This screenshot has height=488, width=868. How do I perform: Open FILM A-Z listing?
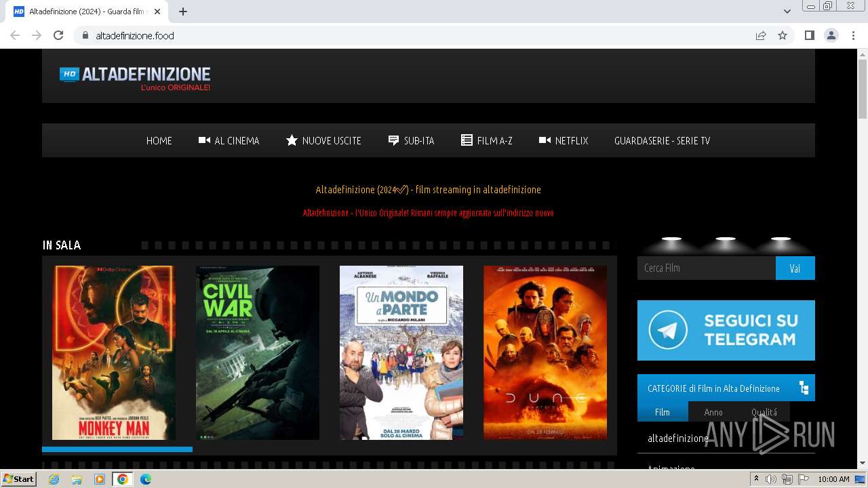[487, 140]
